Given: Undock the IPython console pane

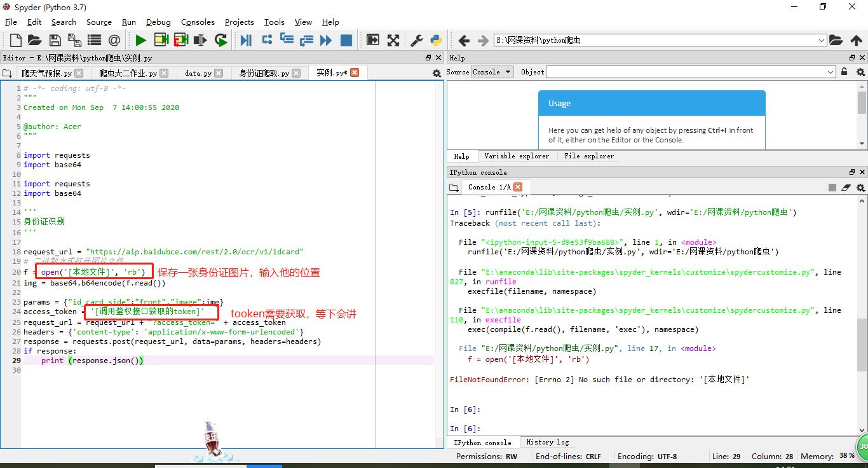Looking at the screenshot, I should pyautogui.click(x=852, y=172).
